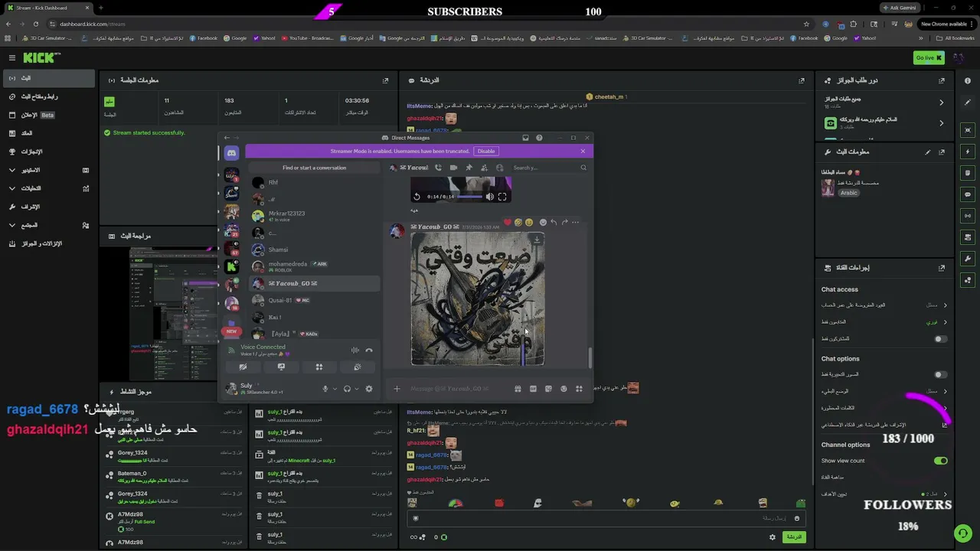The width and height of the screenshot is (980, 551).
Task: Seek the Discord video progress bar
Action: (470, 197)
